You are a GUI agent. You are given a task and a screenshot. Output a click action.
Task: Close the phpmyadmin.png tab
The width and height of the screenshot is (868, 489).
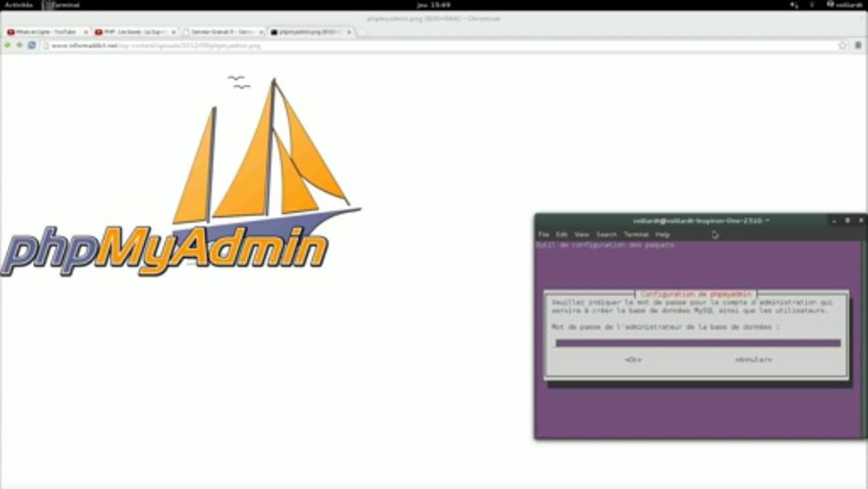click(x=349, y=32)
